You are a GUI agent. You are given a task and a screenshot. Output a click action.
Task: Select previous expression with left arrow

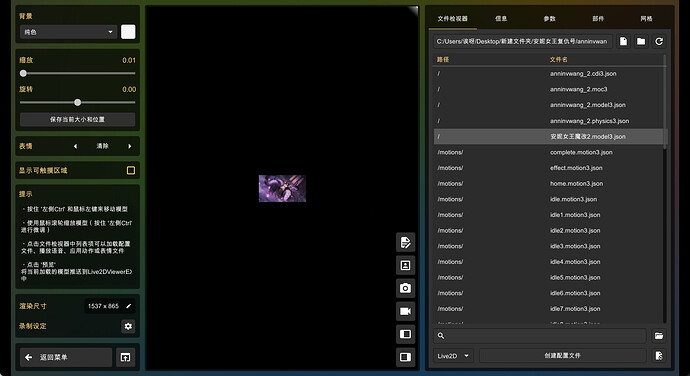75,146
